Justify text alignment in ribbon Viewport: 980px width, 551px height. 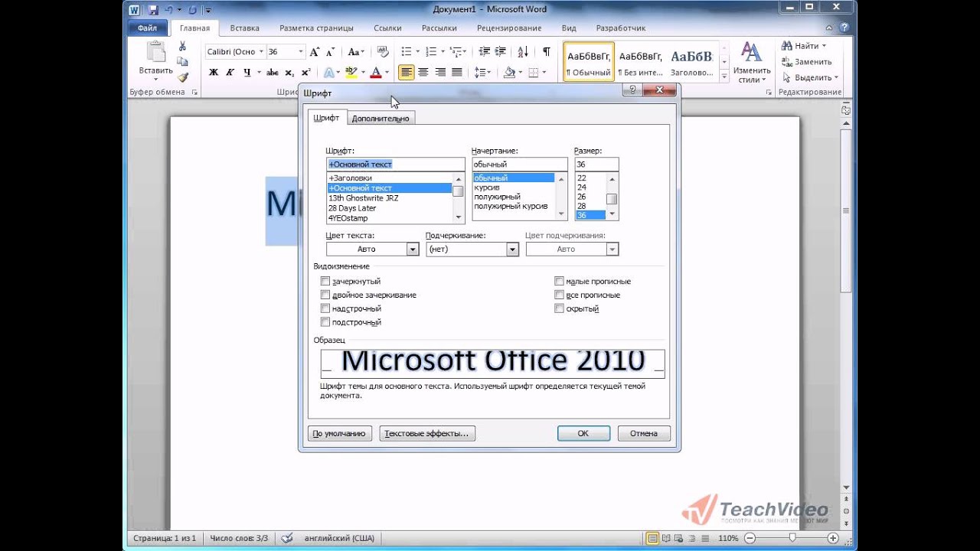pos(457,73)
